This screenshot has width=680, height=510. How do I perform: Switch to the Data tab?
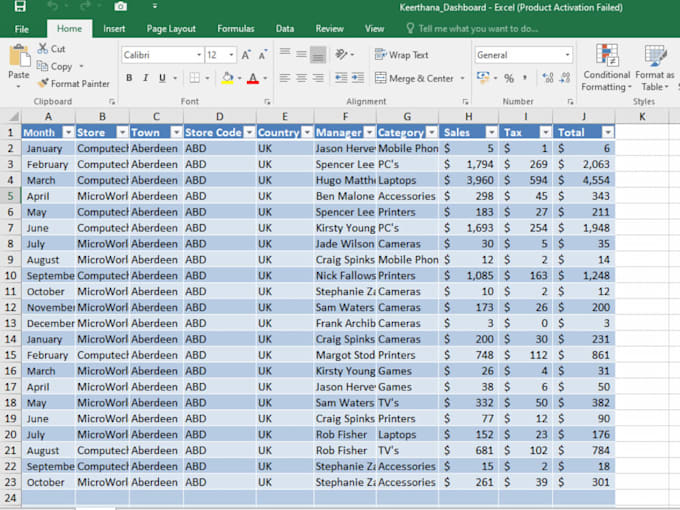(284, 29)
